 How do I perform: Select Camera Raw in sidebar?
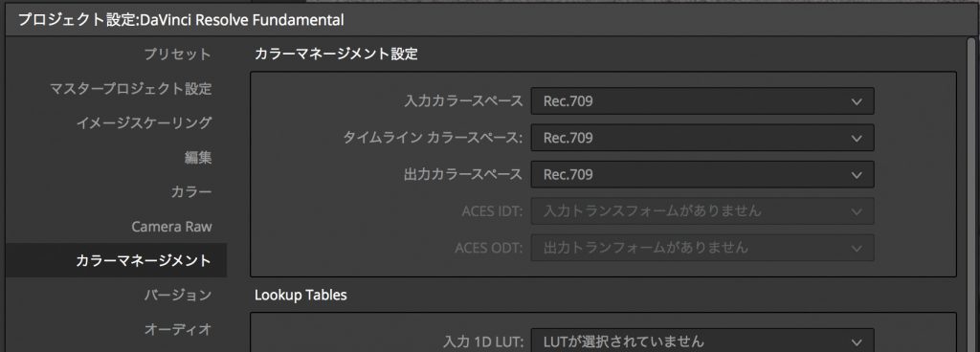tap(171, 227)
